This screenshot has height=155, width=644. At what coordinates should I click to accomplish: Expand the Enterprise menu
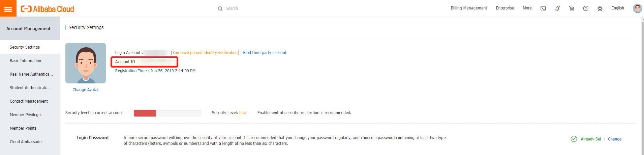[505, 8]
